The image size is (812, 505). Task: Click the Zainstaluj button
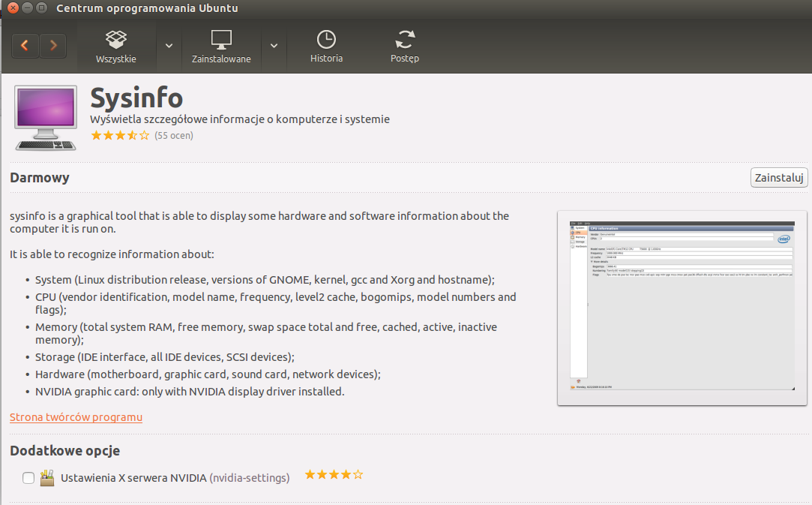779,178
